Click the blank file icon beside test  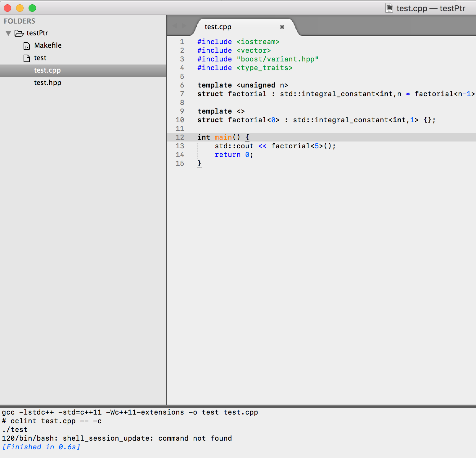[27, 58]
